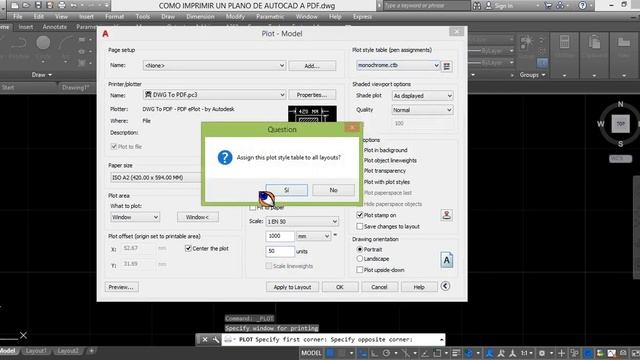
Task: Click the new file icon in quick access toolbar
Action: 15,5
